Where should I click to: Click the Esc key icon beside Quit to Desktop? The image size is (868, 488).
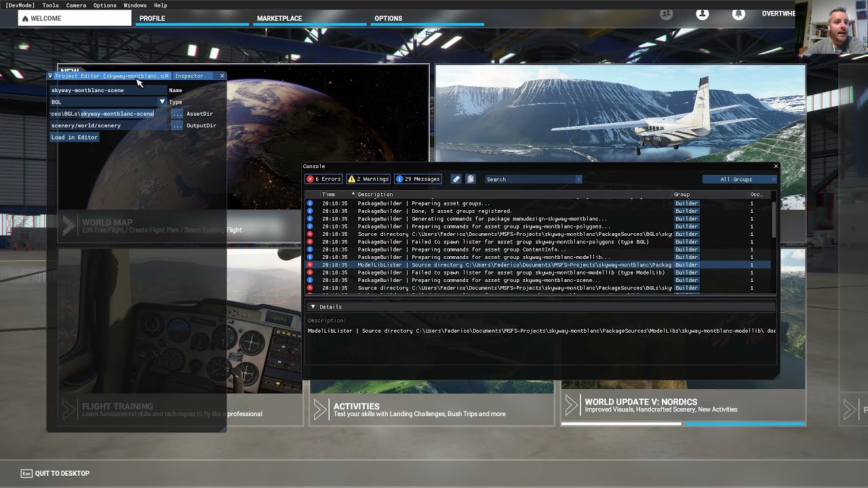pos(26,473)
